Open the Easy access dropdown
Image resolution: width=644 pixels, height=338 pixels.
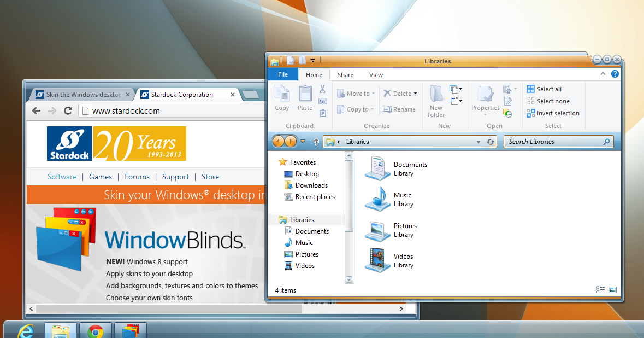point(456,101)
